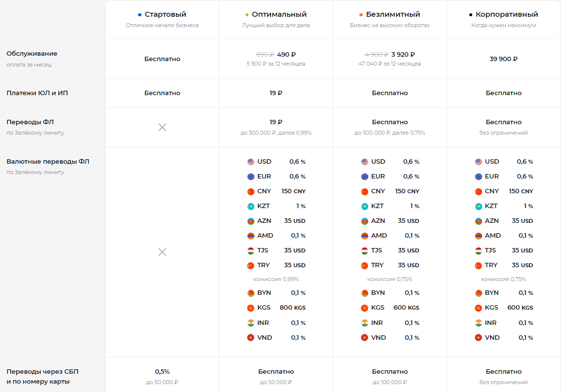Click the 3 920 ₽ price in Безлимитный
Screen dimensions: 561x392
tap(403, 55)
